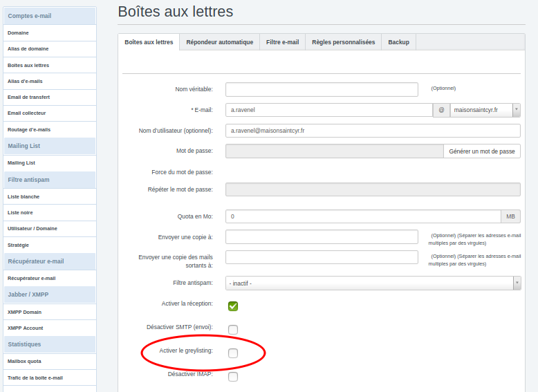Tick the Désactiver SMTP (envoi) checkbox
Screen dimensions: 538x392
233,330
